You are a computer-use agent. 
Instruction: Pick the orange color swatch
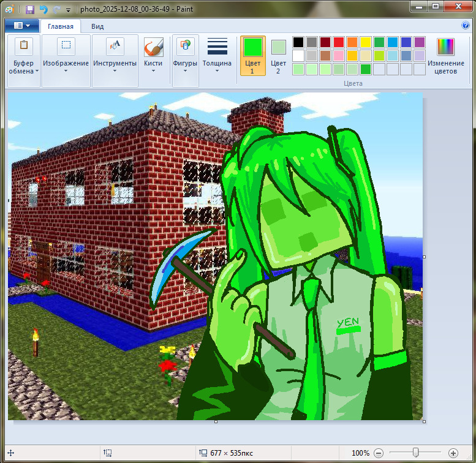[352, 42]
